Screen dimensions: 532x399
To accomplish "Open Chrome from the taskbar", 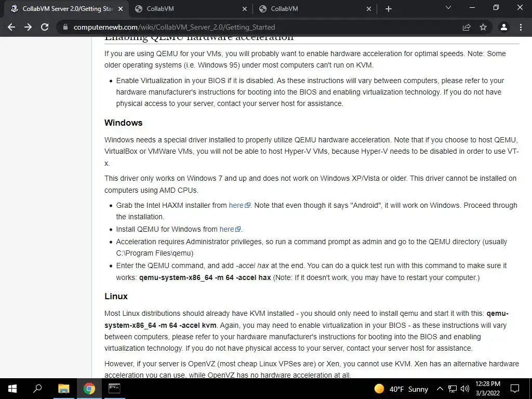I will (89, 389).
